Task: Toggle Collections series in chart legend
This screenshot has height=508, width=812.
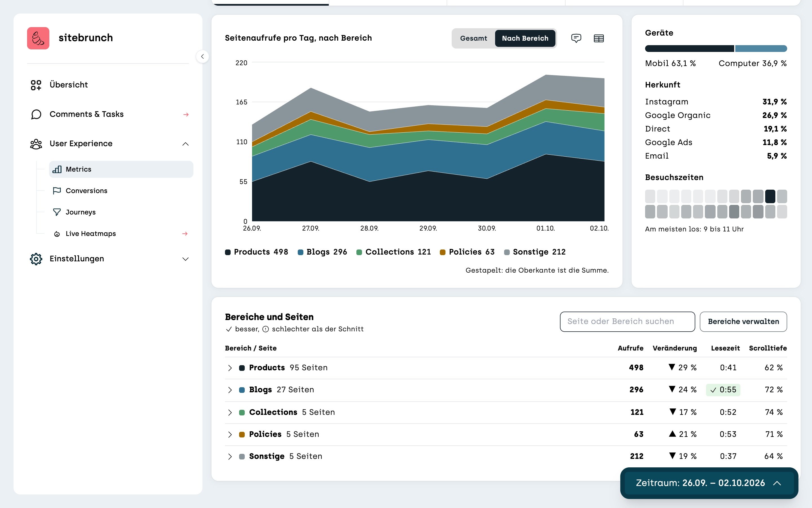Action: pos(394,252)
